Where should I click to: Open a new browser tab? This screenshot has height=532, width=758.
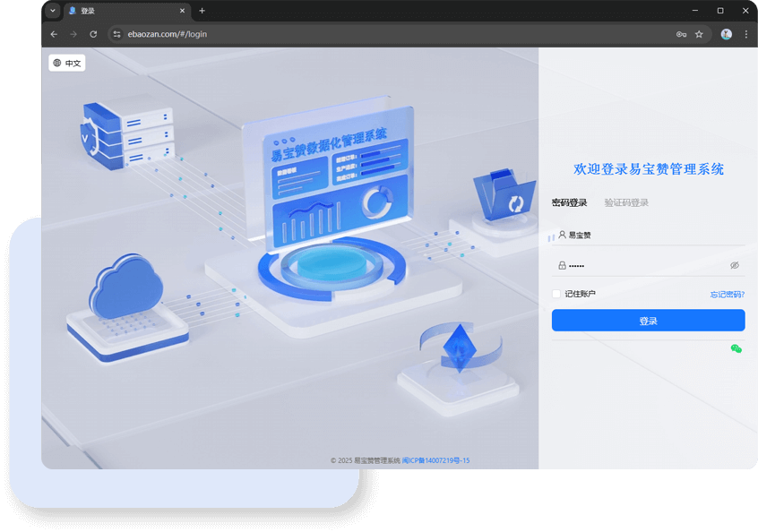click(x=202, y=11)
